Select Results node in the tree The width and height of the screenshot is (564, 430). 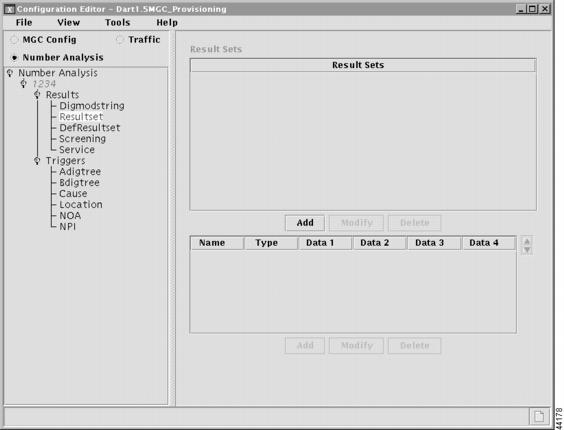[x=62, y=95]
